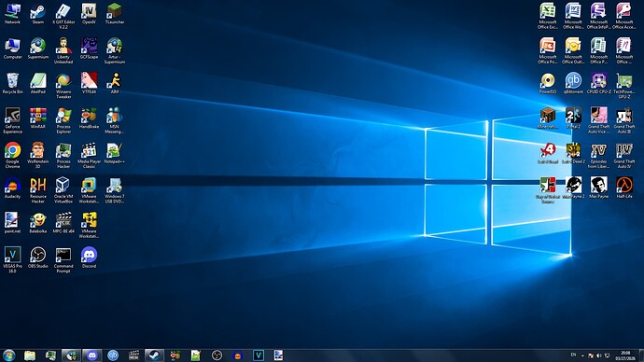Screen dimensions: 644x362
Task: Open the Computer desktop icon
Action: pos(13,49)
